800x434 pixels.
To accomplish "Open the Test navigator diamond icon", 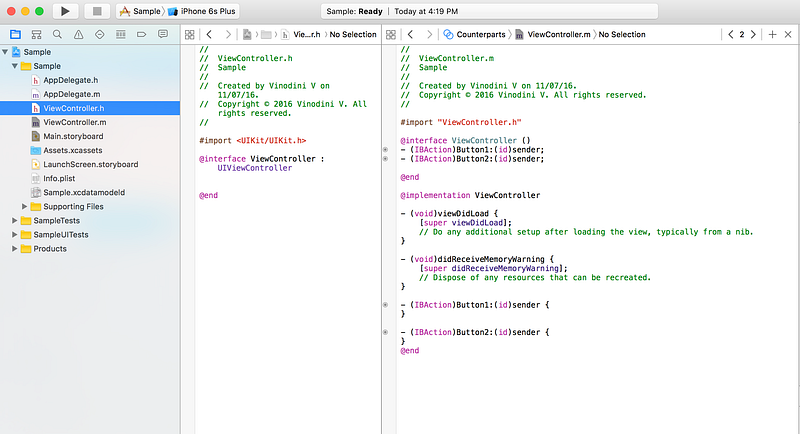I will 99,35.
